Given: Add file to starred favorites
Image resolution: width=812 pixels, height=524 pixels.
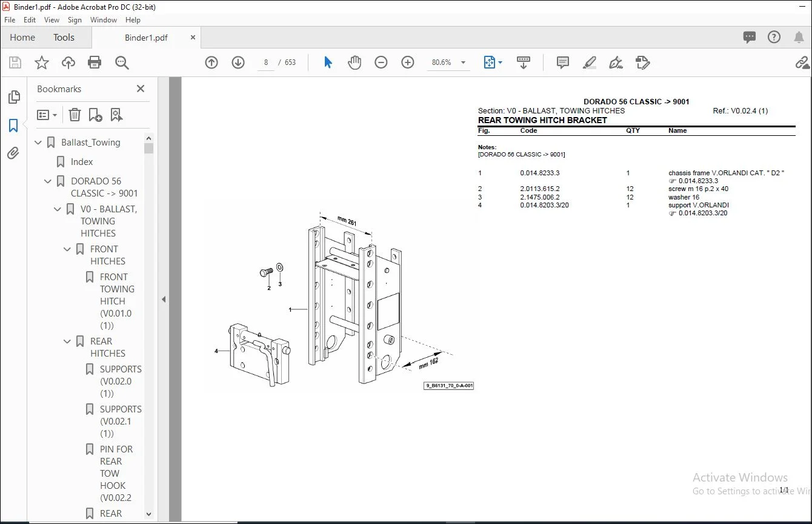Looking at the screenshot, I should [42, 62].
